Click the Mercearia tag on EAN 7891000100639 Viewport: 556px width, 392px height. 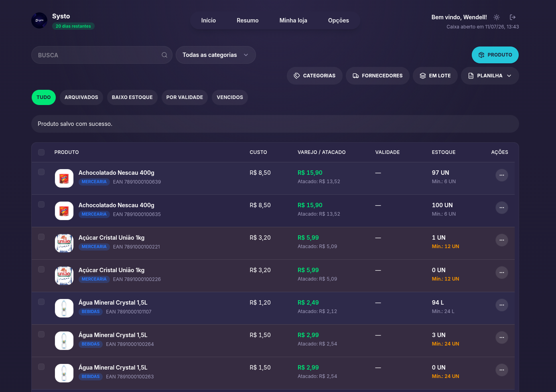tap(94, 182)
